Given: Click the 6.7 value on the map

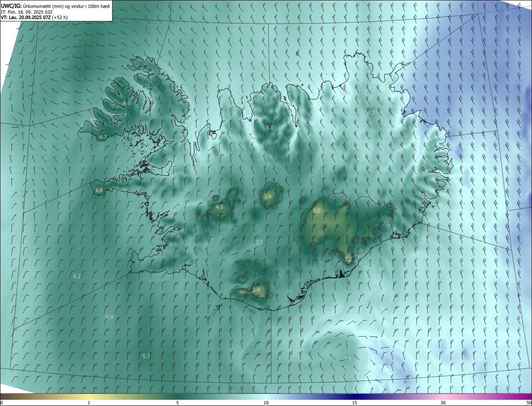Looking at the screenshot, I should click(x=371, y=113).
